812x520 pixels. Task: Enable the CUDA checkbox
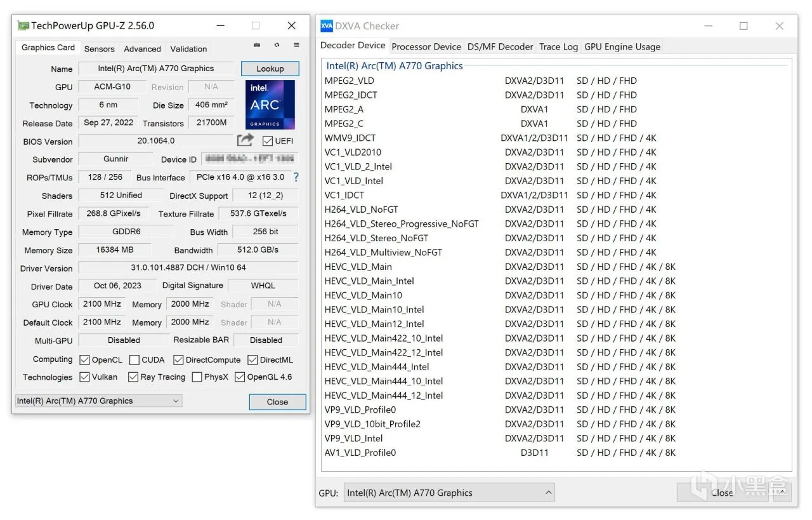134,360
